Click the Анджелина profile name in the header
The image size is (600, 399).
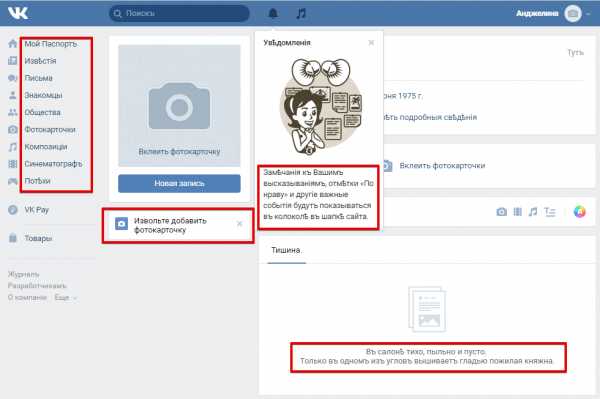(537, 14)
